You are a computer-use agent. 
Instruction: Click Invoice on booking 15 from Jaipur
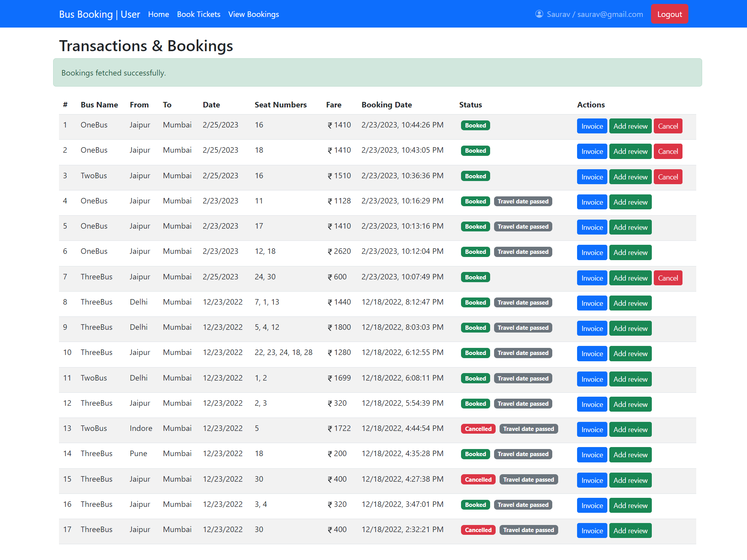(x=592, y=480)
